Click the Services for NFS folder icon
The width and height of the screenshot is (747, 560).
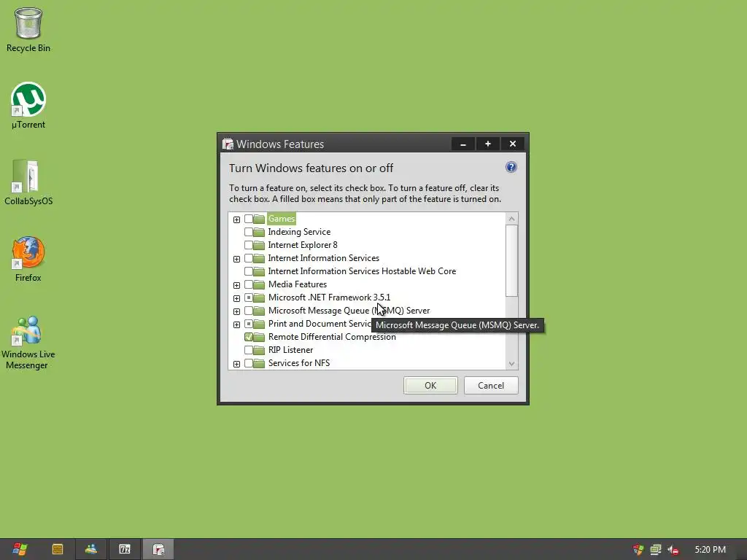pyautogui.click(x=259, y=363)
